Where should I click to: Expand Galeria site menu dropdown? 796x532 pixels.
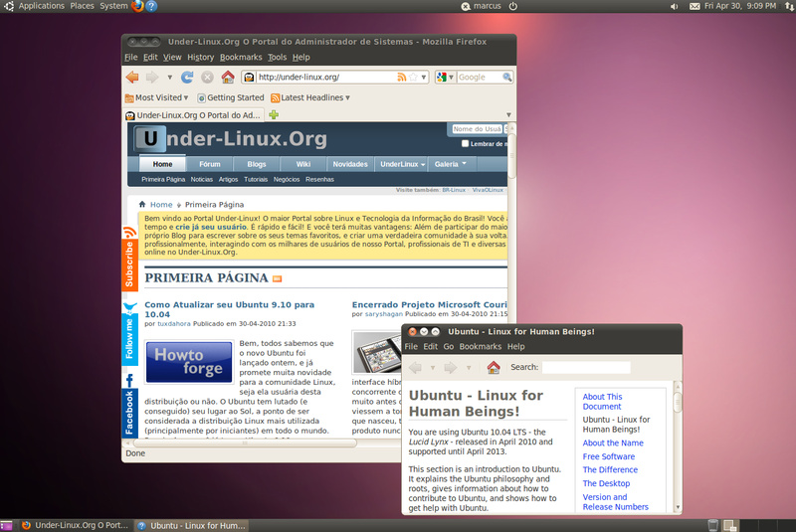[x=464, y=164]
